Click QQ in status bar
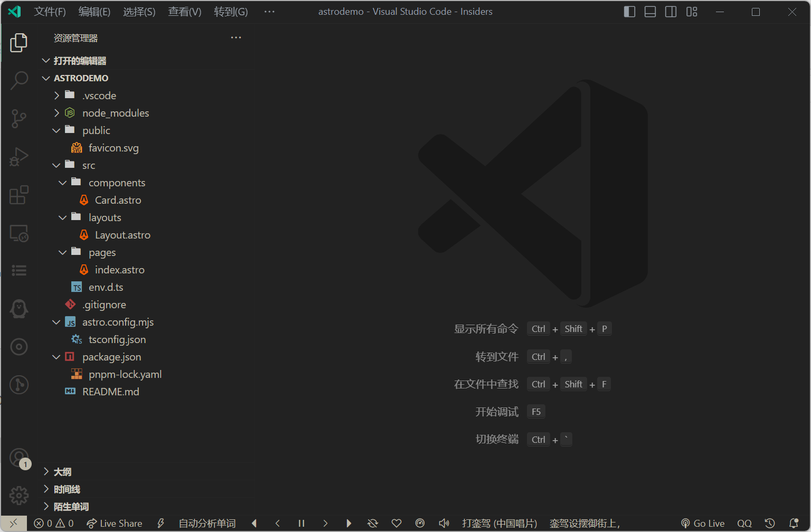The image size is (811, 532). click(x=744, y=523)
